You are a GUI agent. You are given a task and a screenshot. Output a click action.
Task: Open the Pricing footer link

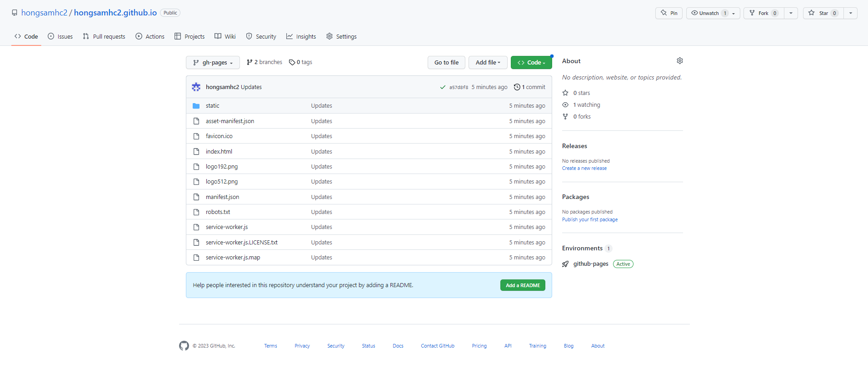(x=479, y=346)
